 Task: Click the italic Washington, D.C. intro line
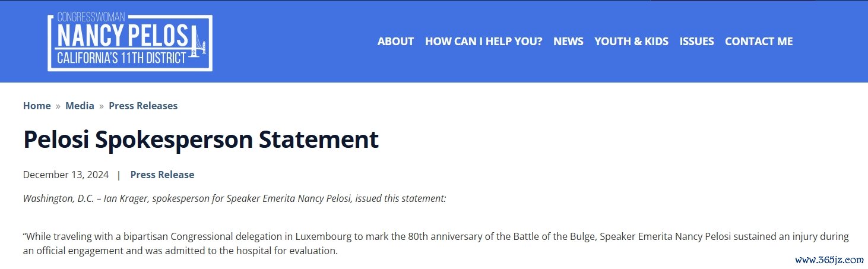(235, 198)
